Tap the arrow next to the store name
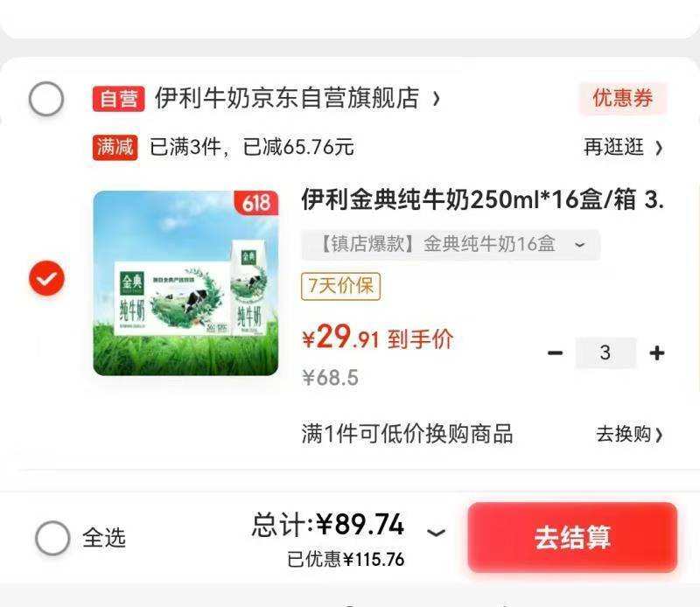This screenshot has width=700, height=607. (436, 99)
